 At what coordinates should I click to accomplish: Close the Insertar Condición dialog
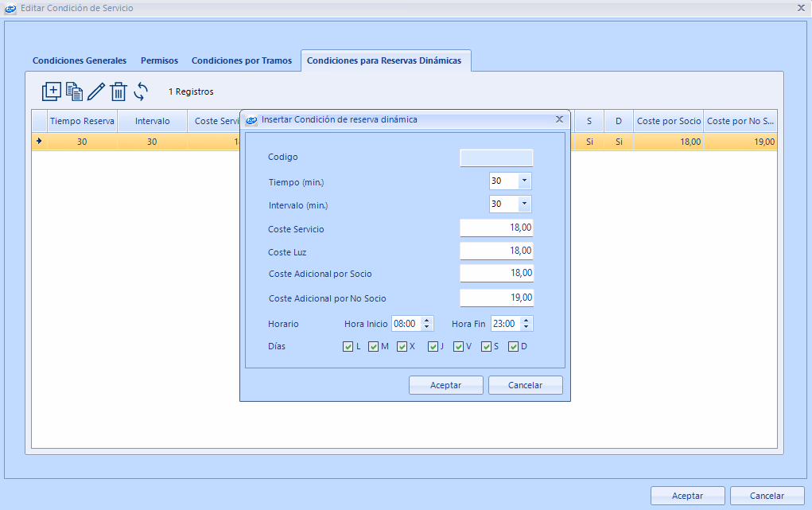pos(559,119)
